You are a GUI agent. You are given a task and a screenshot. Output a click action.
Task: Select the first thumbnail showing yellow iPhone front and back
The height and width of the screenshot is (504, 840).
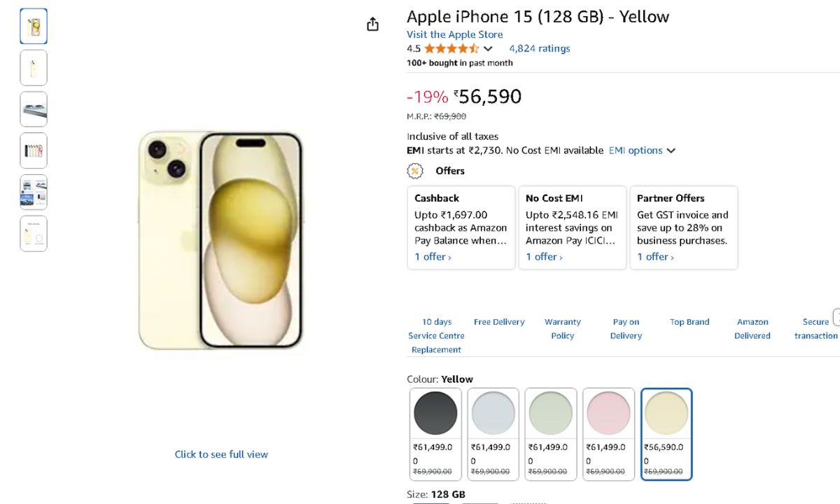pos(34,27)
